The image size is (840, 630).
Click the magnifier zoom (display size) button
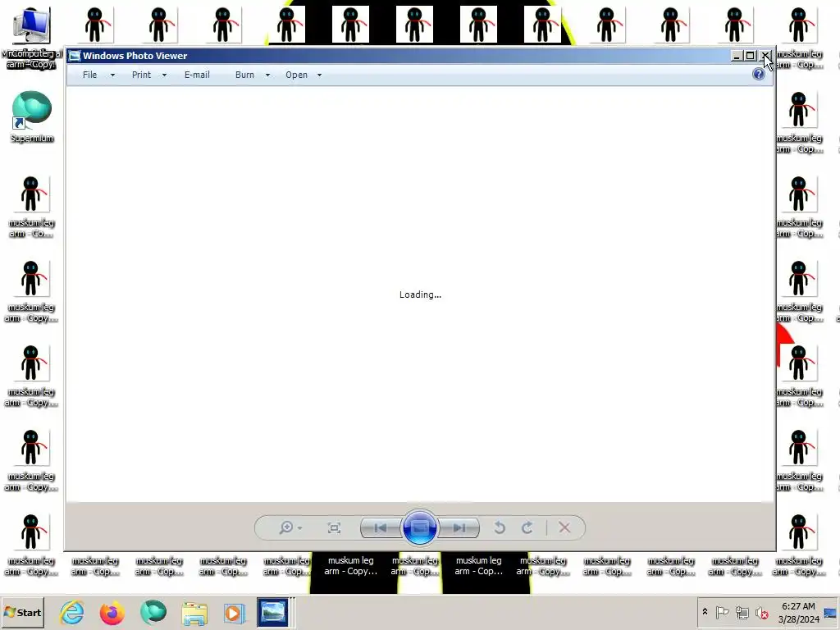[286, 527]
